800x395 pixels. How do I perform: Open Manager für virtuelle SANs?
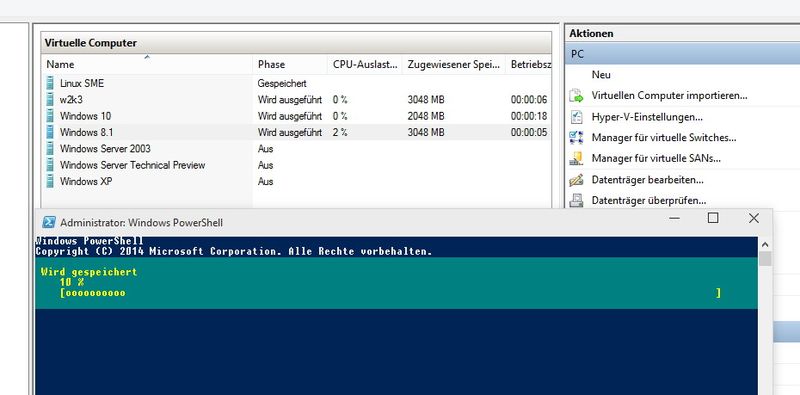coord(656,159)
